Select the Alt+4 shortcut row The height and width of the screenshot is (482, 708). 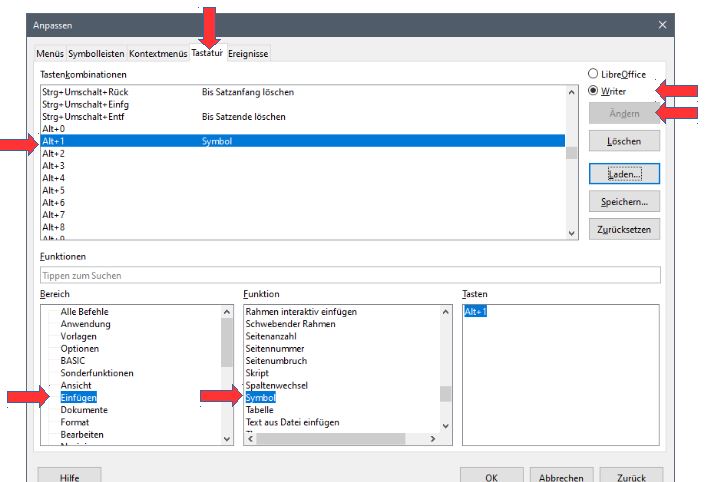[303, 178]
